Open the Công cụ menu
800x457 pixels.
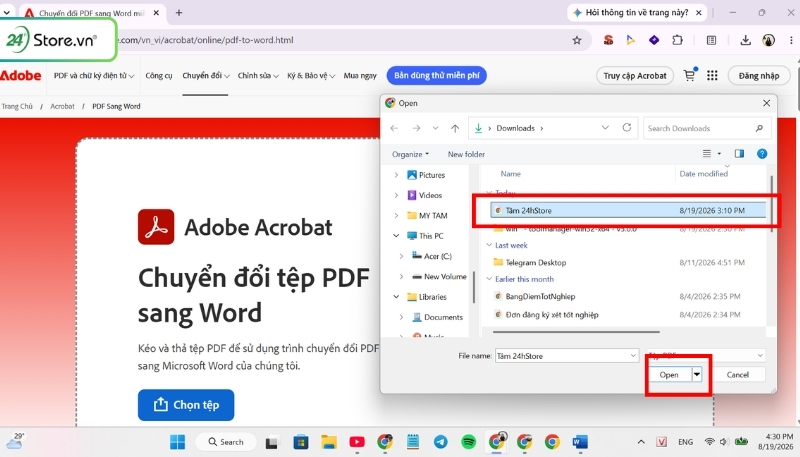(x=159, y=75)
